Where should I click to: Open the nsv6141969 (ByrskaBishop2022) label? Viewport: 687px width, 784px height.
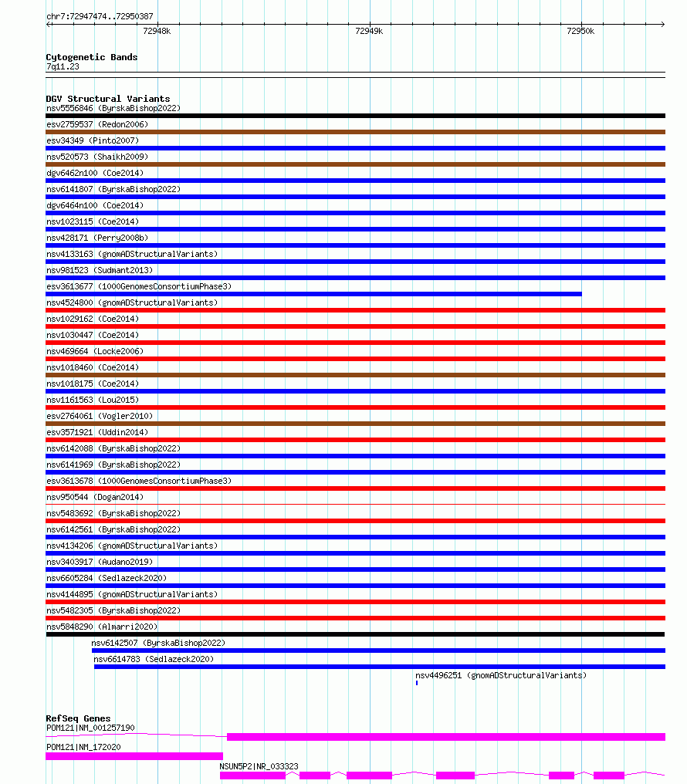point(113,465)
